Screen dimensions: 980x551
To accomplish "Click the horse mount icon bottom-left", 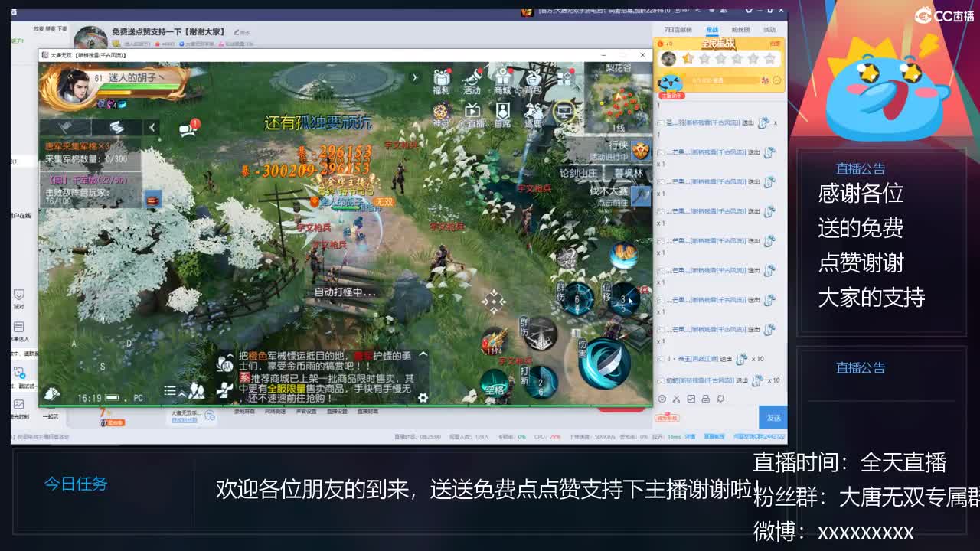I will click(51, 393).
